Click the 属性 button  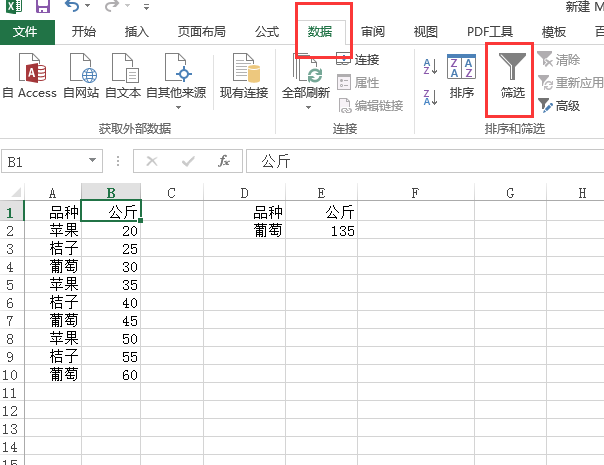tap(358, 82)
